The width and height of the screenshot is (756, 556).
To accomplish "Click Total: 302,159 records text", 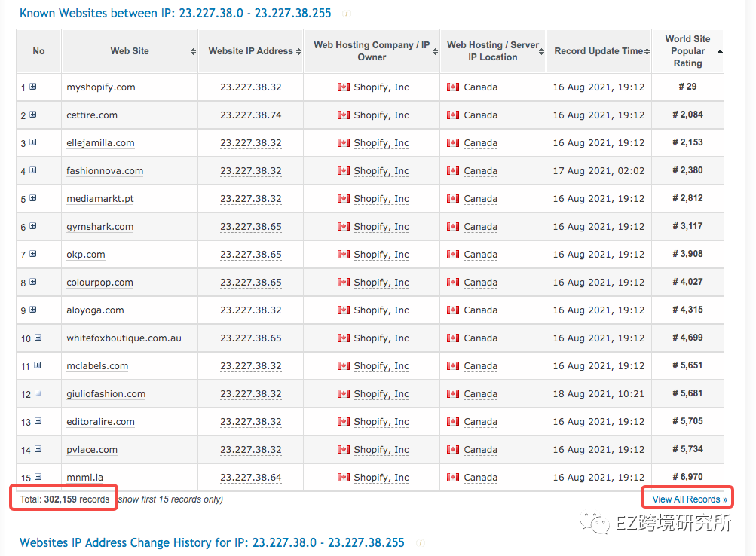I will (65, 499).
